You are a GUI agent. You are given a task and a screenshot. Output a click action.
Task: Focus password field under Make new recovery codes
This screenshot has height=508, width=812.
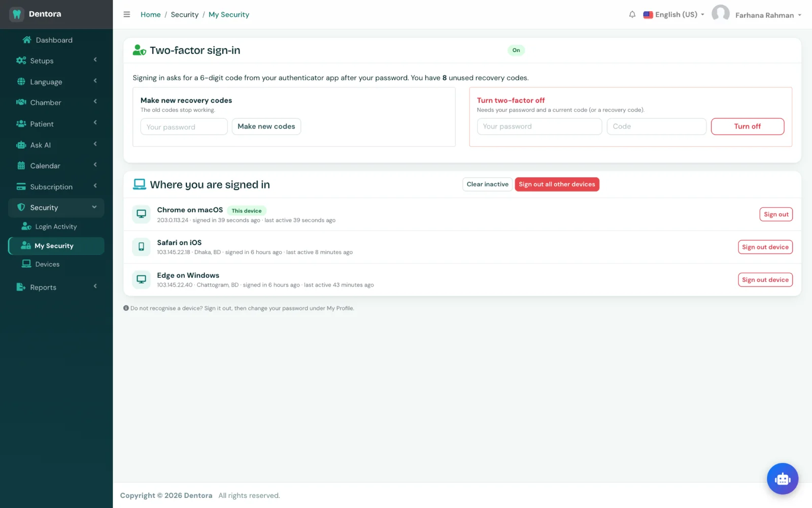tap(184, 126)
